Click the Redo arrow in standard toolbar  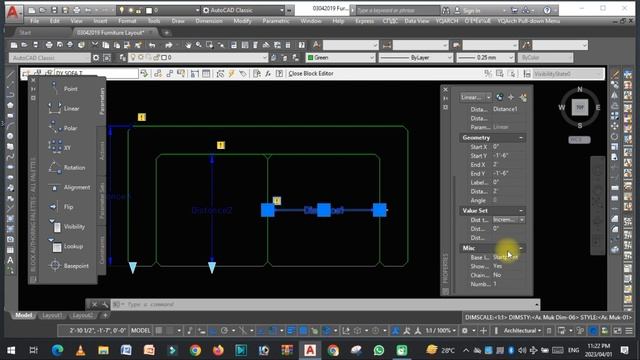click(169, 45)
